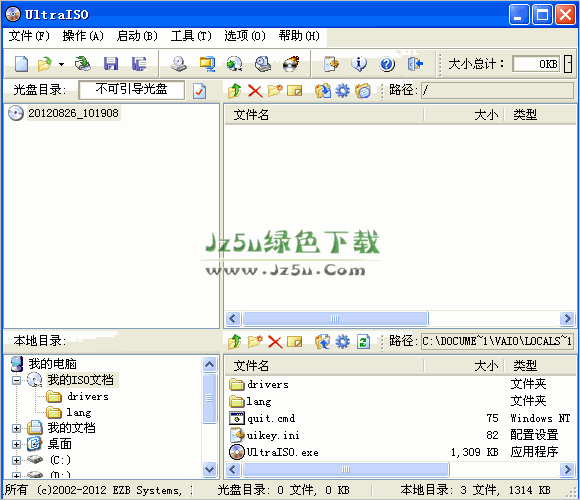580x500 pixels.
Task: Go up a level in disc directory
Action: [x=235, y=90]
